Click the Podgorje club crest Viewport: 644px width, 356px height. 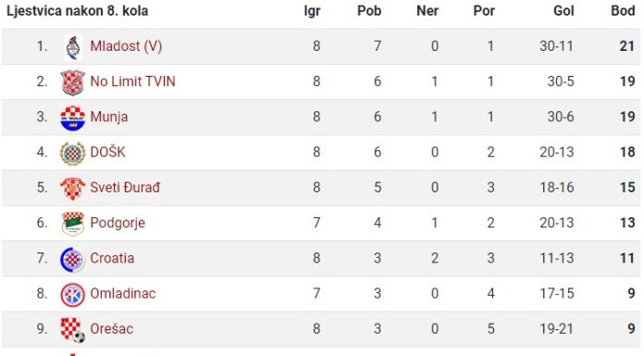73,224
